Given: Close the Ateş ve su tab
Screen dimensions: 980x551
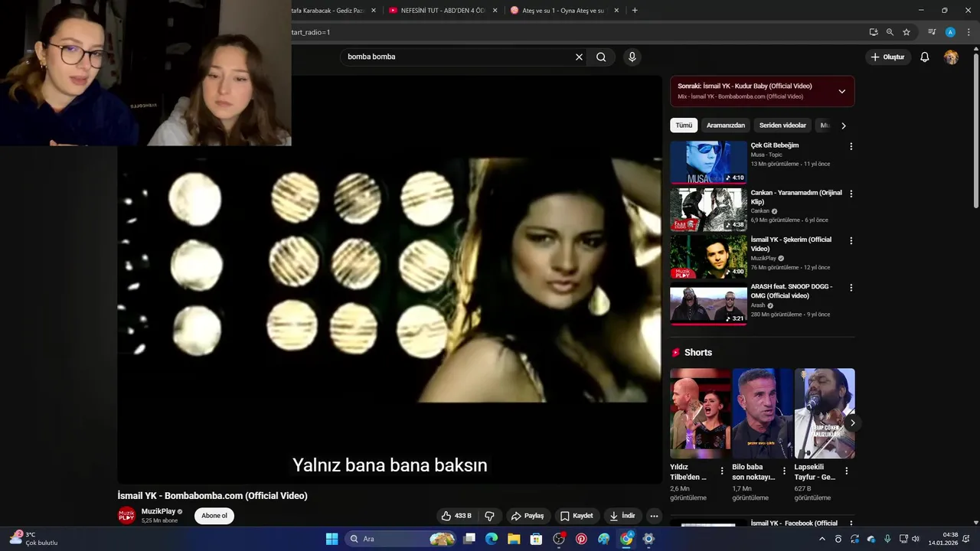Looking at the screenshot, I should click(616, 11).
